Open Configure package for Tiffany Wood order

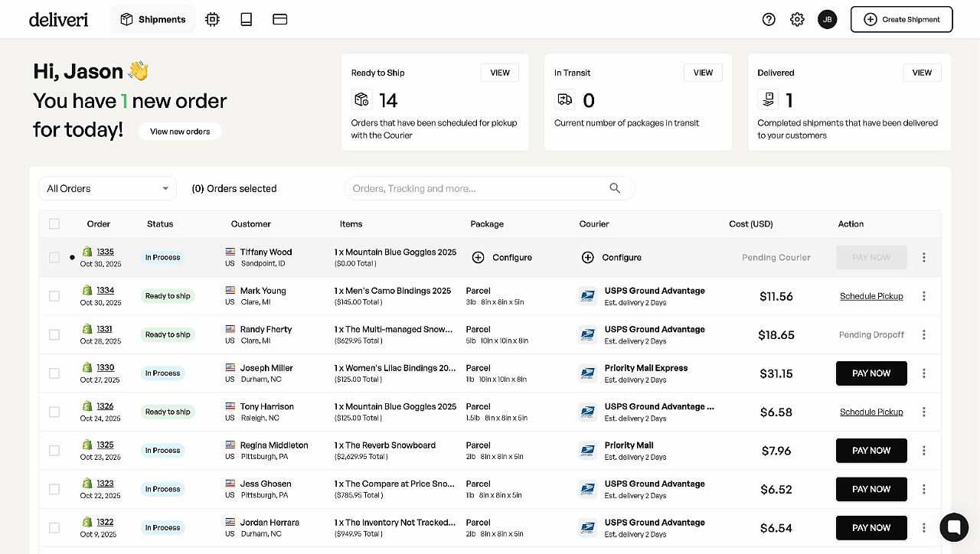[502, 258]
